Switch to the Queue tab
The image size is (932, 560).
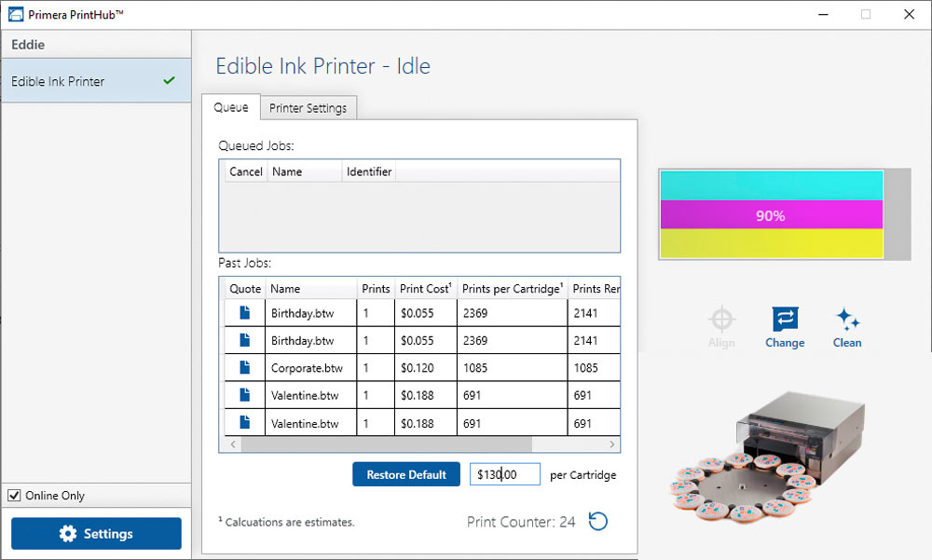coord(230,107)
